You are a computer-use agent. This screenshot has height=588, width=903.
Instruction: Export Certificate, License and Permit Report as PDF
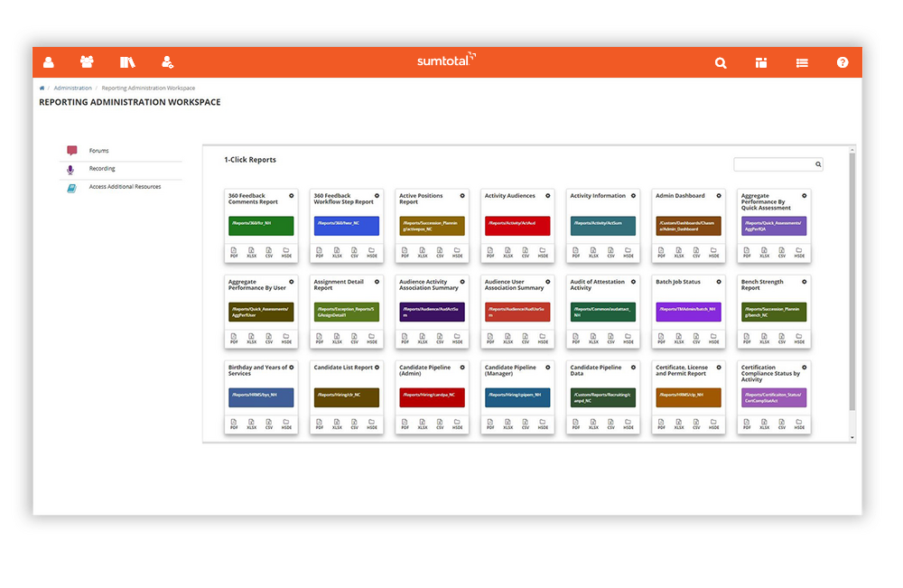tap(661, 425)
